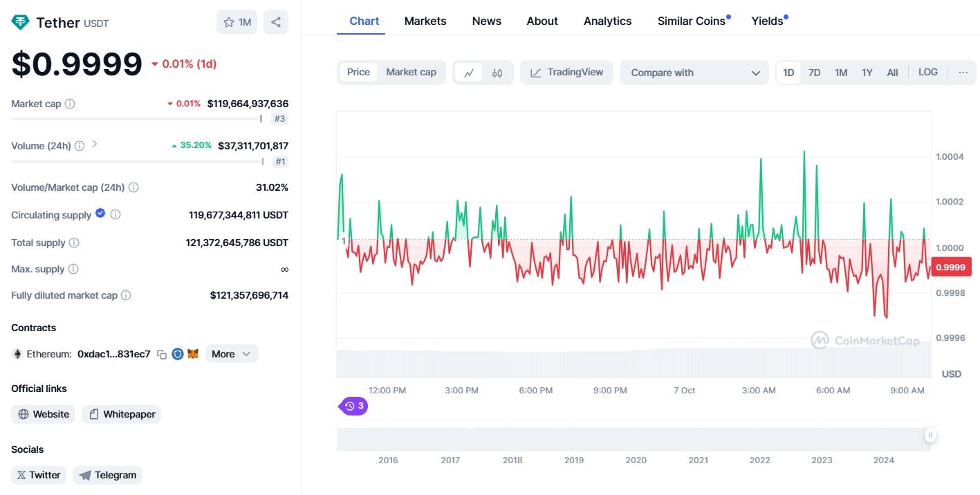Click the #3 market cap rank badge

279,119
